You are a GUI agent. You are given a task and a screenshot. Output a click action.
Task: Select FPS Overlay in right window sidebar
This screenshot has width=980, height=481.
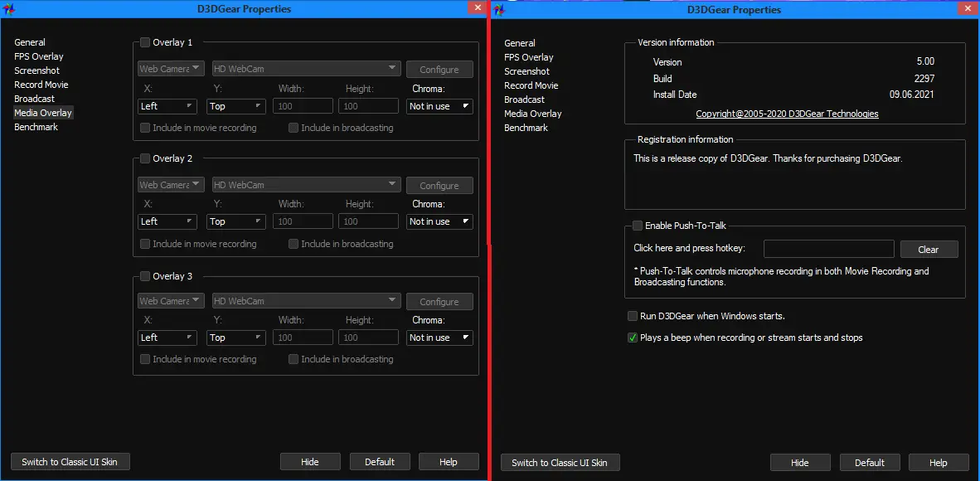(529, 57)
